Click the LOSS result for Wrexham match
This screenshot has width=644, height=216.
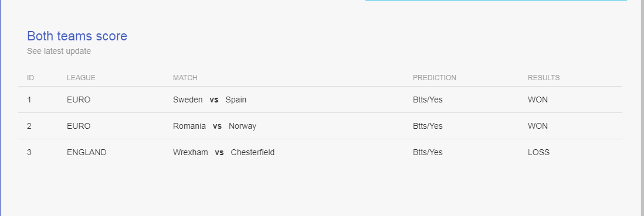point(538,152)
